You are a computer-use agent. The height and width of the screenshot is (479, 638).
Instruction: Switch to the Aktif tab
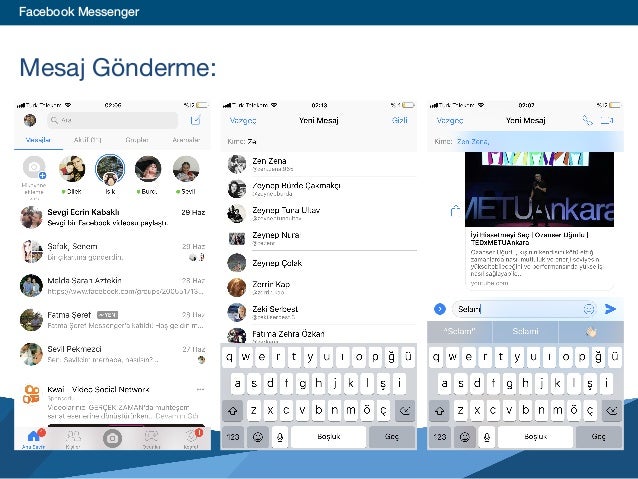coord(87,140)
